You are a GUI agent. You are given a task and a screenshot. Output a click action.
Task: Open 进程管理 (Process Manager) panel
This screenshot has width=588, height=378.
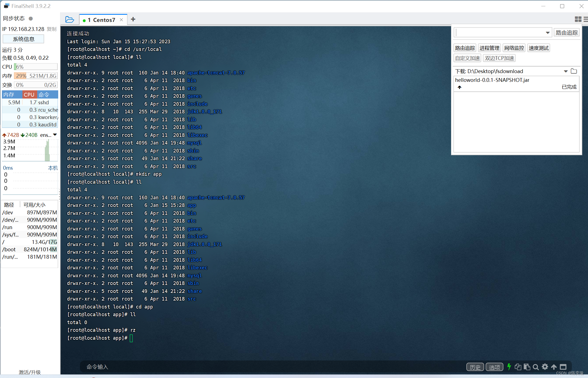click(490, 48)
